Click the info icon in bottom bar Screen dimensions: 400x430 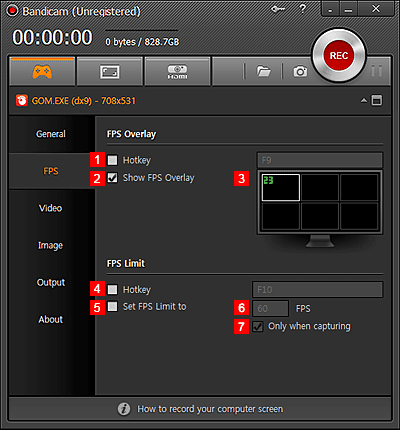[x=124, y=409]
